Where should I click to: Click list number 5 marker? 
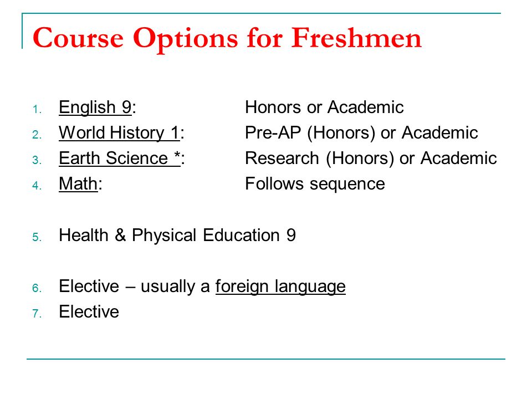(37, 237)
